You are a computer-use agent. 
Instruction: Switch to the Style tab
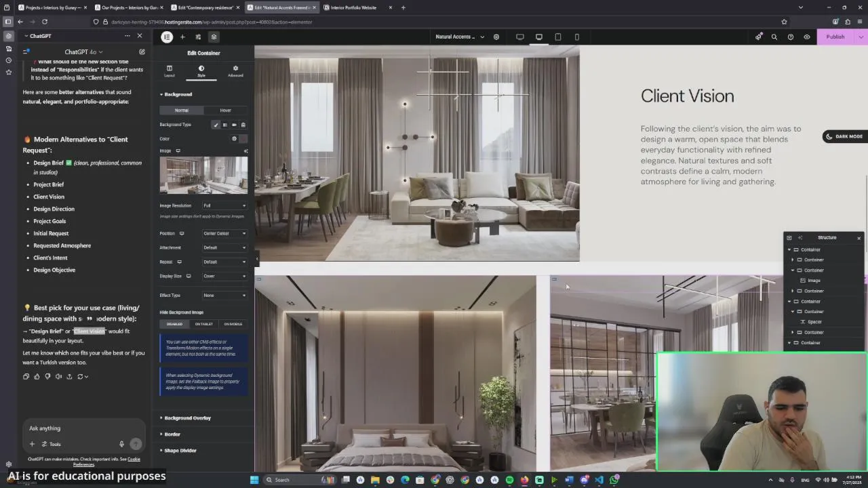[201, 71]
